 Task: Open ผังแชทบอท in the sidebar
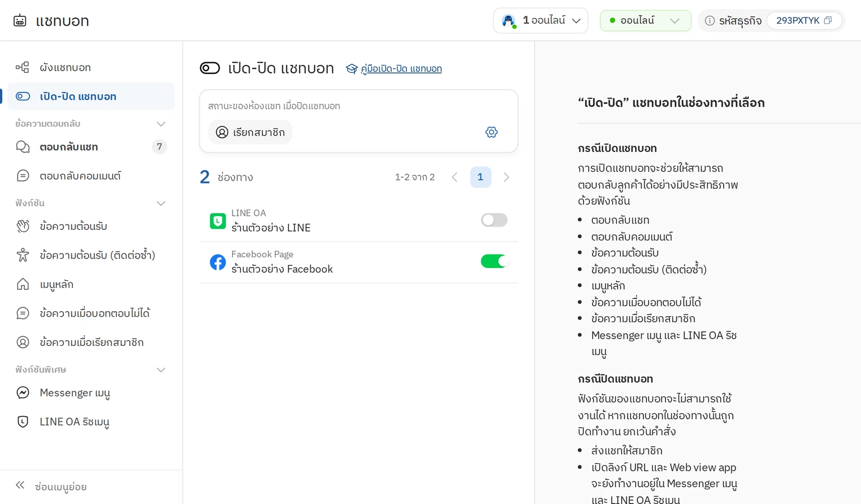coord(91,67)
